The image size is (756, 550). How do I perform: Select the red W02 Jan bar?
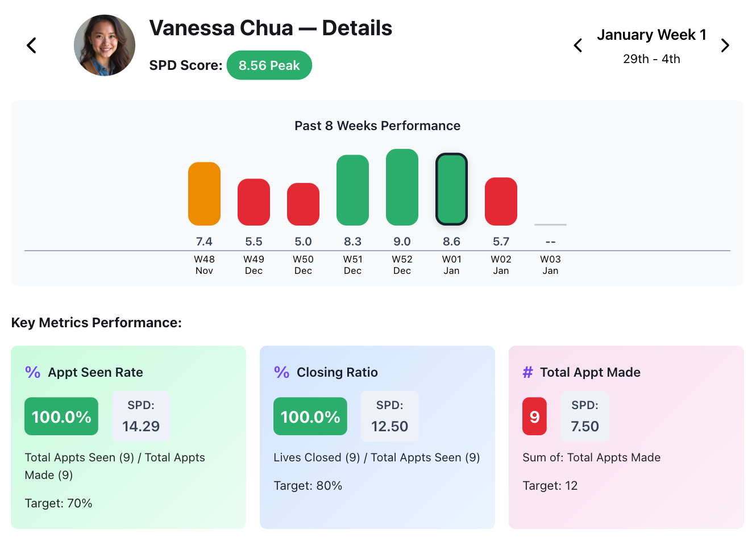[501, 201]
